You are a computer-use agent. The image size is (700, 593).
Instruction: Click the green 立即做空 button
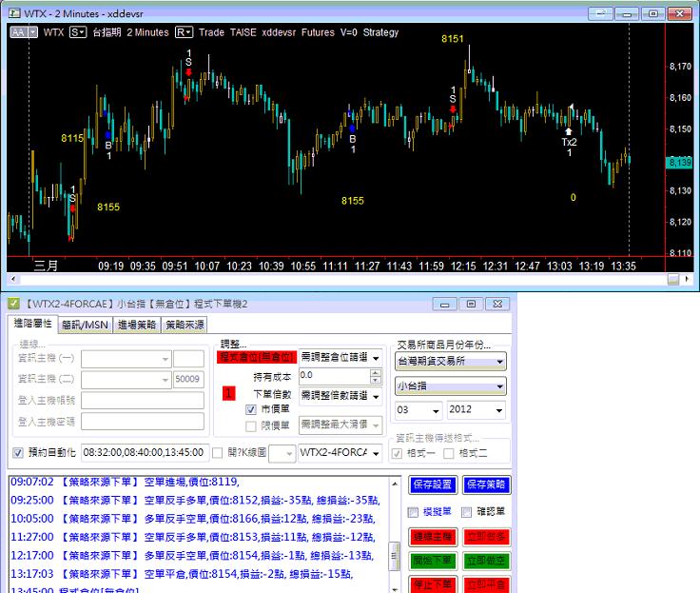pyautogui.click(x=486, y=561)
